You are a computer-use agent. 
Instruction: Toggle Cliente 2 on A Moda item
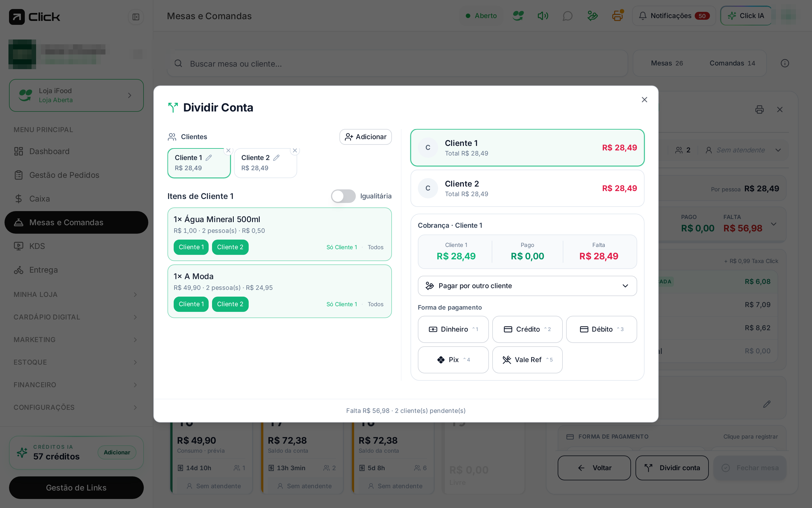point(230,304)
